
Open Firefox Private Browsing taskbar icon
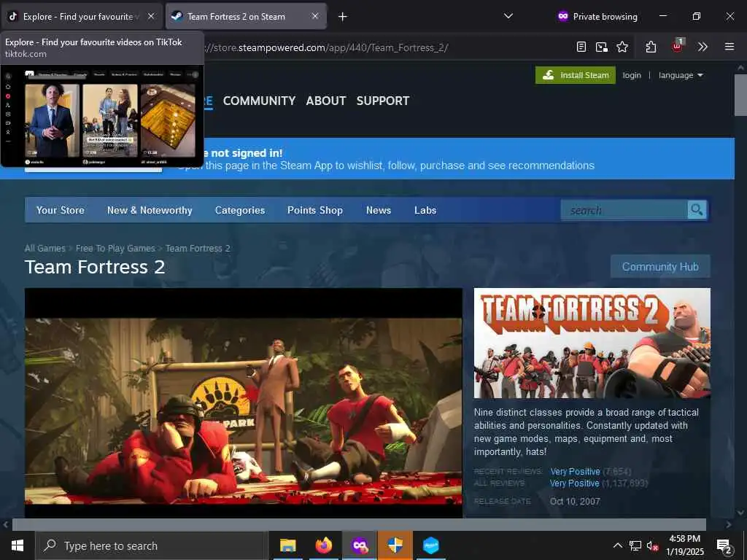360,545
